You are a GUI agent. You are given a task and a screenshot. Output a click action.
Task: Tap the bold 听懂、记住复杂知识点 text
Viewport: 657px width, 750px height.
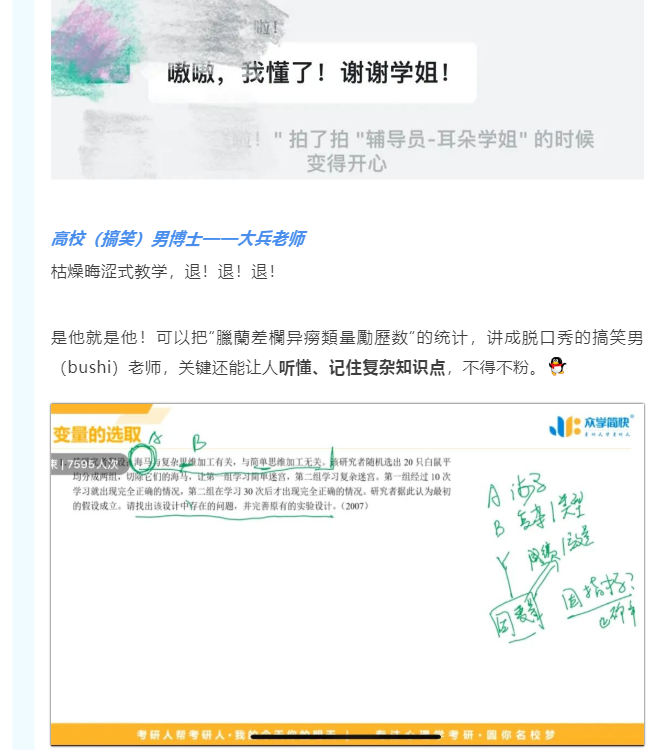362,367
